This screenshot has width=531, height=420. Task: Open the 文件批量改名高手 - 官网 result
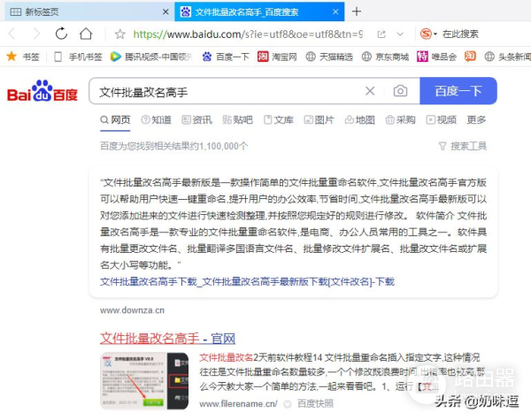167,339
